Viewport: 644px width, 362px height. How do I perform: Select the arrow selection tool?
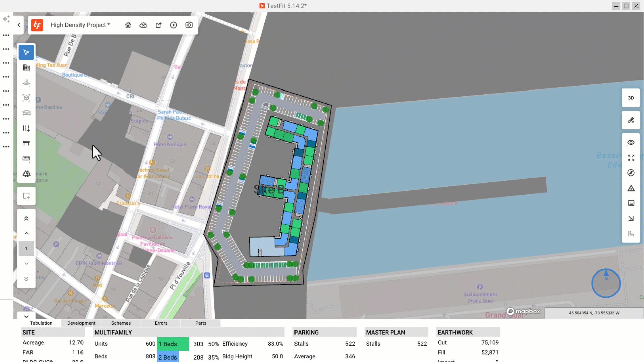[26, 52]
